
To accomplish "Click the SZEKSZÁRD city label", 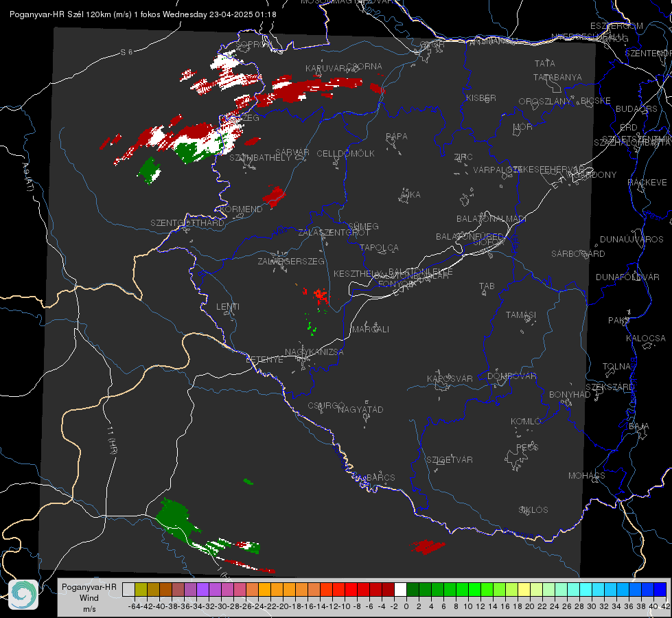I will coord(610,387).
